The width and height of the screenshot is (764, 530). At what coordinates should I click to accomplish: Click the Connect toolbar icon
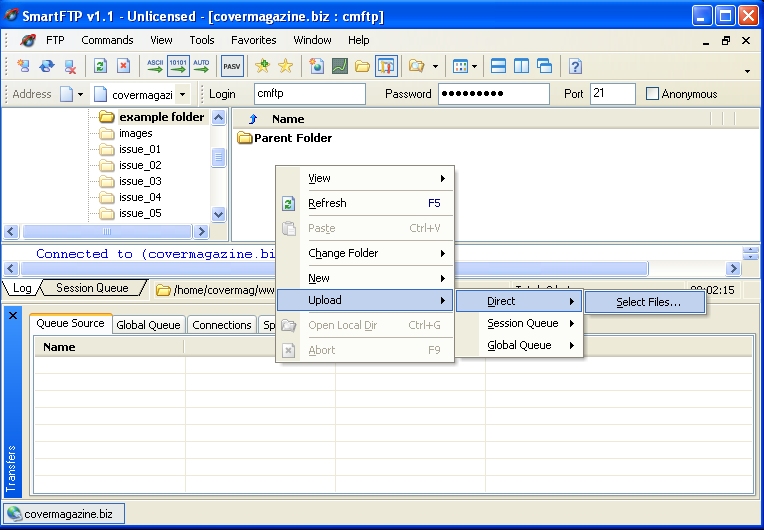[23, 66]
